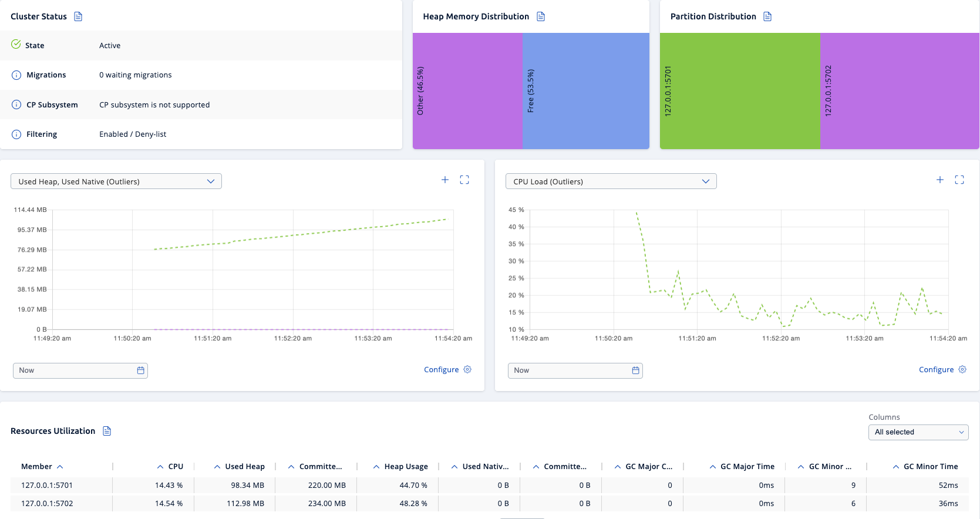
Task: Click the Migrations info icon
Action: point(16,75)
